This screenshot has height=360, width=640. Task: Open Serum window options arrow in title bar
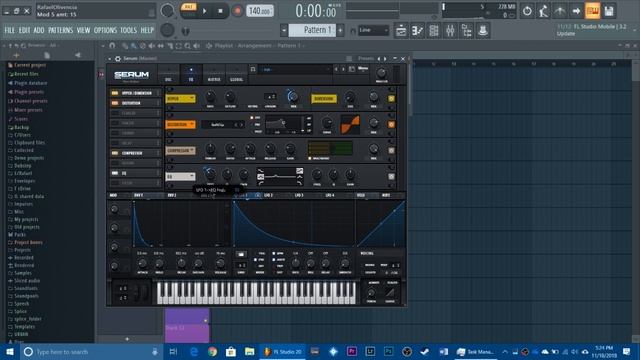coord(109,59)
